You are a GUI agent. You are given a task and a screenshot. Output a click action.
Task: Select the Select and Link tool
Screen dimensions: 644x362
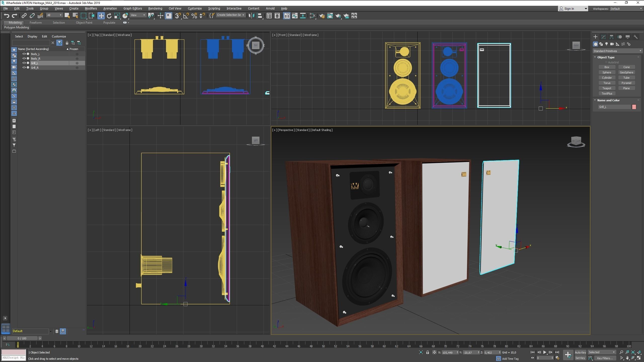coord(24,16)
